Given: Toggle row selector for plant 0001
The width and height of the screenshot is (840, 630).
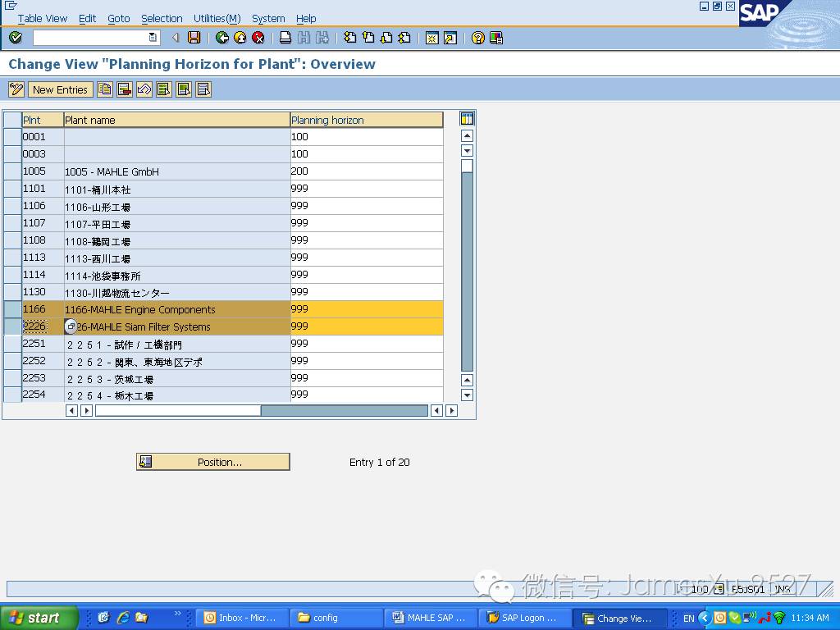Looking at the screenshot, I should tap(12, 137).
